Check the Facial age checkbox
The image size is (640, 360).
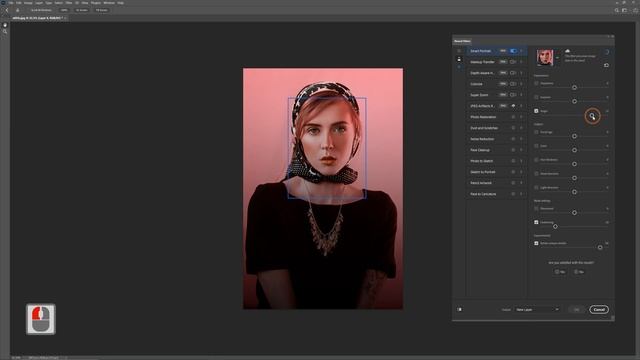coord(536,132)
